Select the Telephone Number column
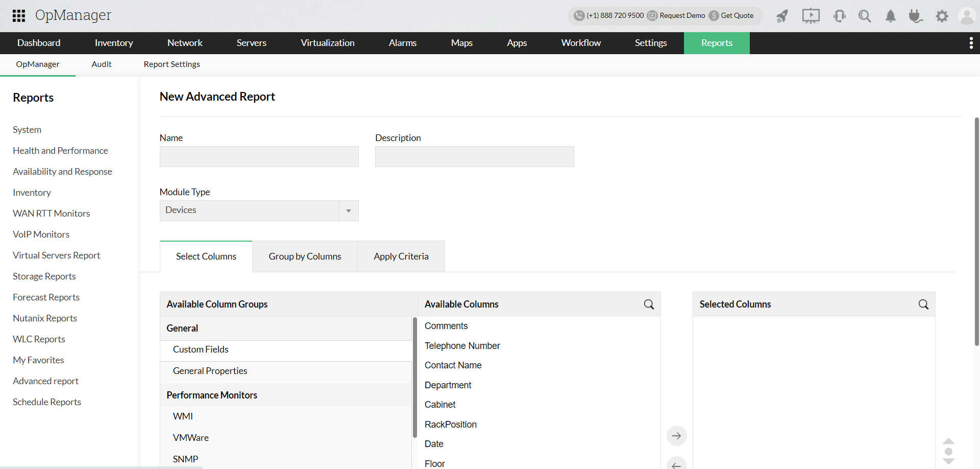 point(462,345)
